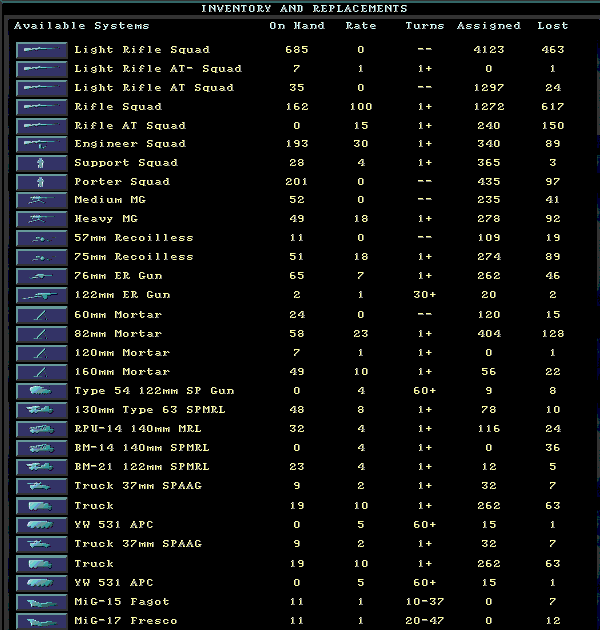Click the BM-21 122mm SPMRL label
Viewport: 600px width, 630px height.
click(142, 467)
